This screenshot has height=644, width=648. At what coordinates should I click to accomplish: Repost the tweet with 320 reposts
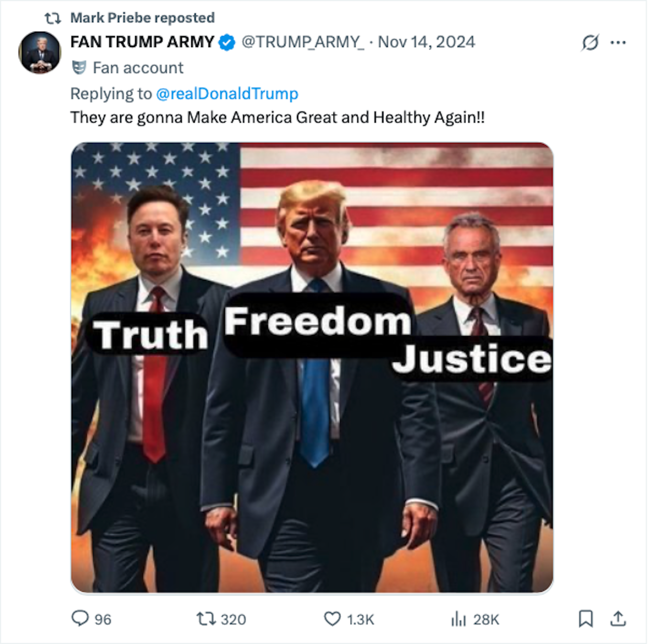click(206, 619)
